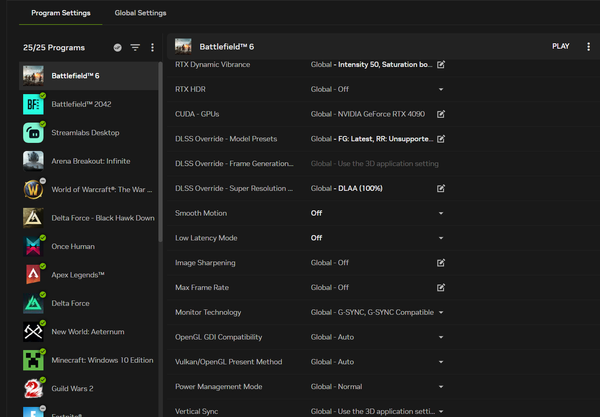
Task: Select the Program Settings tab
Action: [60, 13]
